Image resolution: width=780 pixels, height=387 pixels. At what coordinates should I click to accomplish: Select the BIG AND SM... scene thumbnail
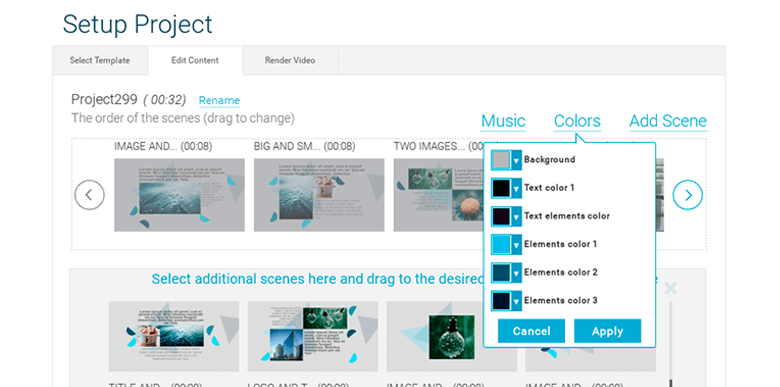(319, 195)
